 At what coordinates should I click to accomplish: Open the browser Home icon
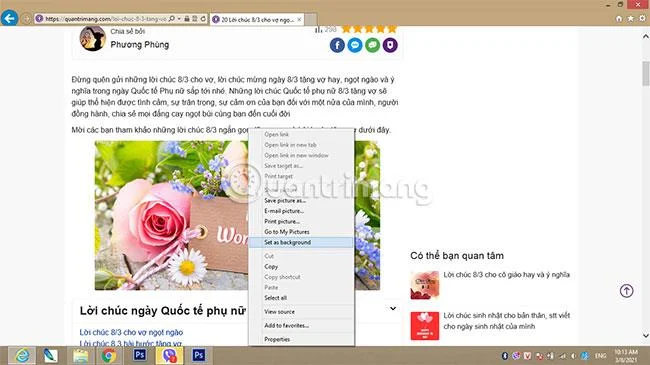coord(619,19)
